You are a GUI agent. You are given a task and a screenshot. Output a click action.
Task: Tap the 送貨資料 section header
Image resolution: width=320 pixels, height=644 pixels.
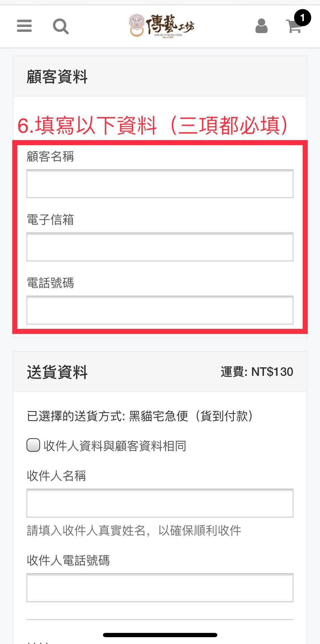pyautogui.click(x=57, y=372)
